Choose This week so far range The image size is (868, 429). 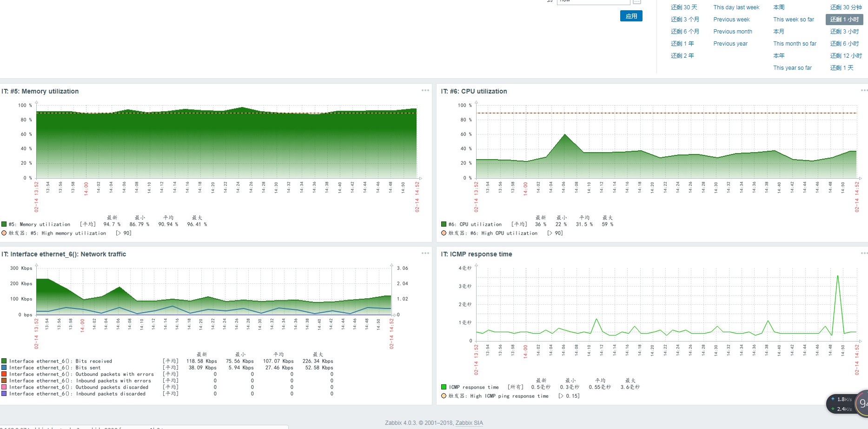tap(794, 20)
